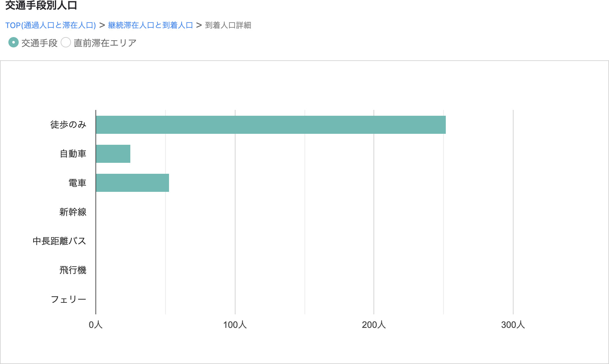609x364 pixels.
Task: Go to 継続滞在人口と到着人口 breadcrumb link
Action: tap(150, 25)
